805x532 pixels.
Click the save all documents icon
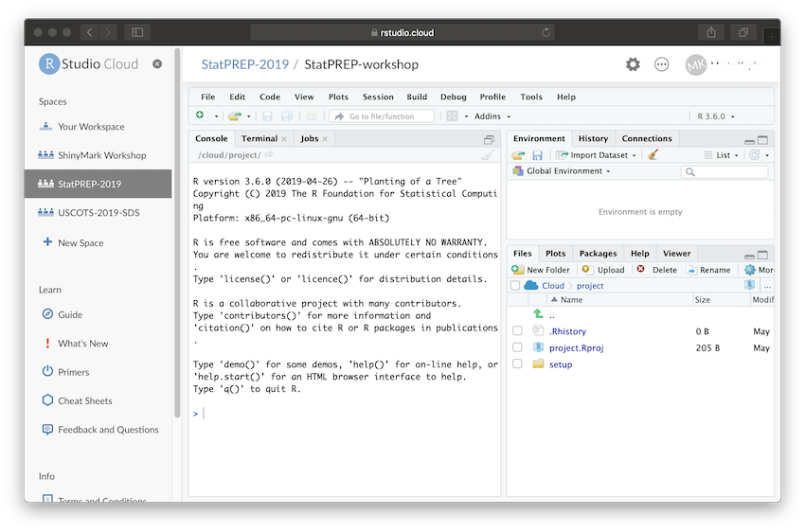click(x=286, y=116)
